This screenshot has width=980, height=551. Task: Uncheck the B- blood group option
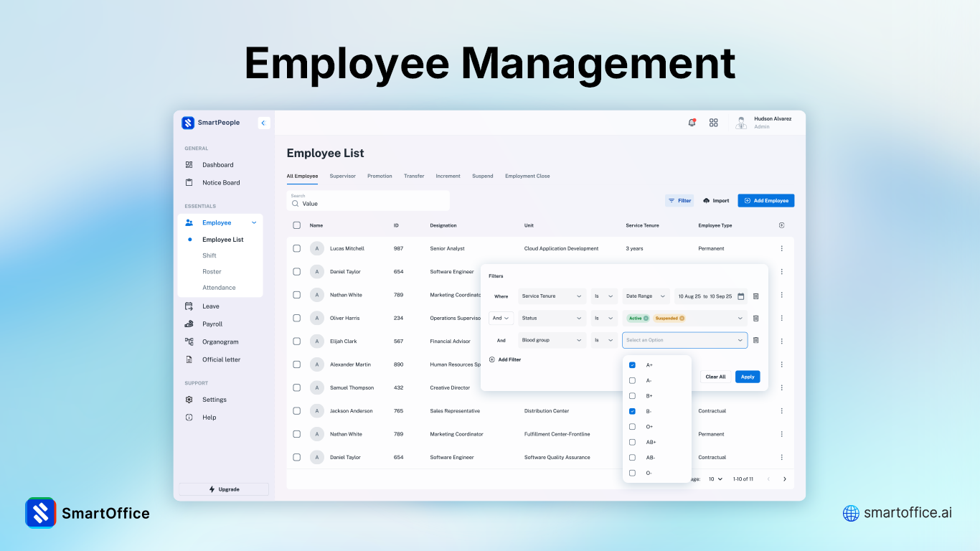[632, 410]
